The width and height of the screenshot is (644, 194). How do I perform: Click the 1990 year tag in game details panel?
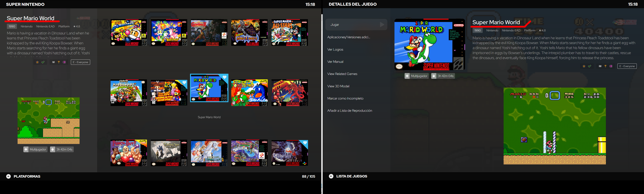(x=477, y=30)
